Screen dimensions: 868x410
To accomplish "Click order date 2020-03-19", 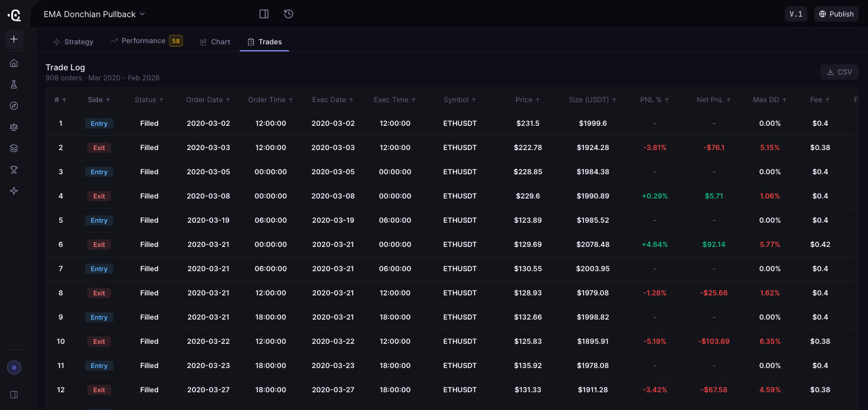I will pos(208,220).
